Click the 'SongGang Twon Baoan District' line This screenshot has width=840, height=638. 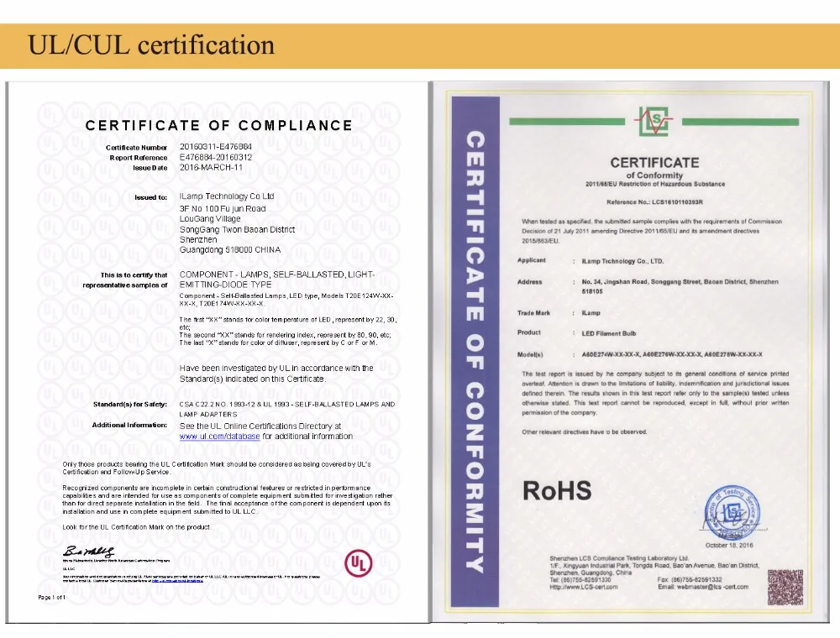point(237,230)
